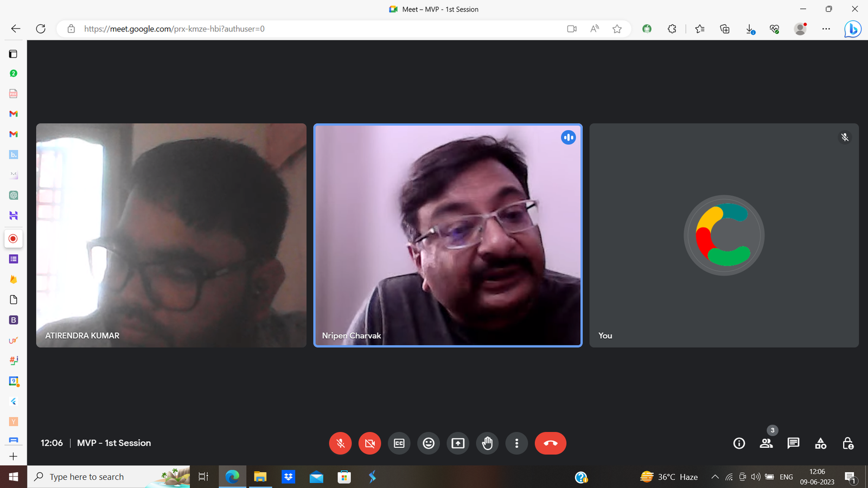Toggle Read aloud in address bar
Image resolution: width=868 pixels, height=488 pixels.
[595, 29]
